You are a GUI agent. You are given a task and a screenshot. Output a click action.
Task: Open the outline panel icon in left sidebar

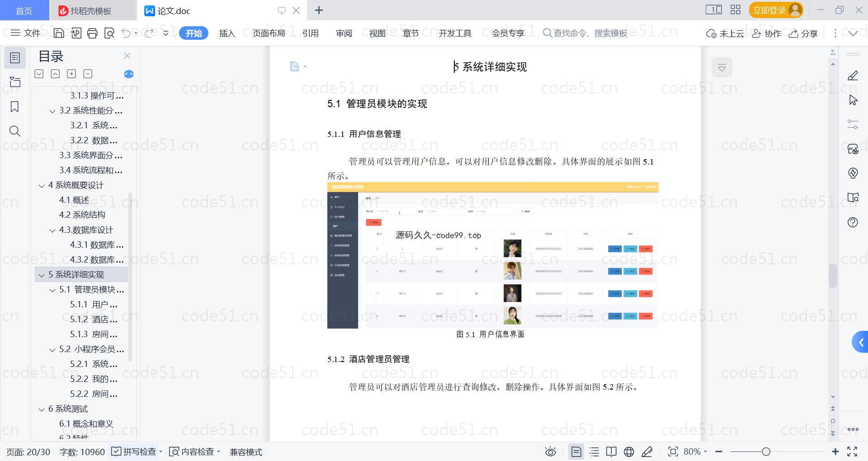click(15, 58)
